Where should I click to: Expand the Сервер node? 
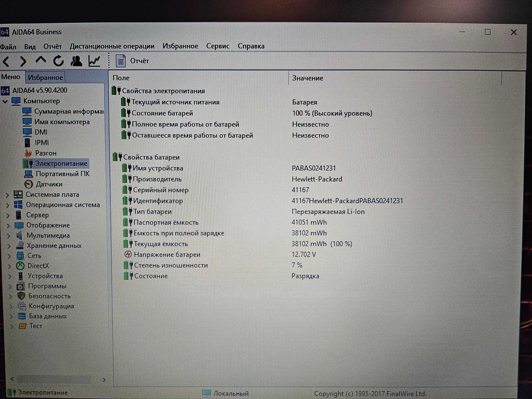point(8,215)
